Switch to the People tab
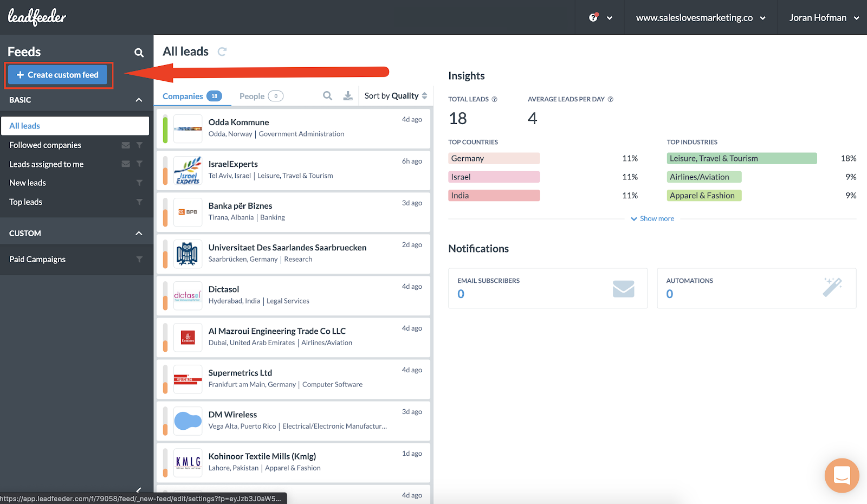Screen dimensions: 867x504 (x=261, y=96)
